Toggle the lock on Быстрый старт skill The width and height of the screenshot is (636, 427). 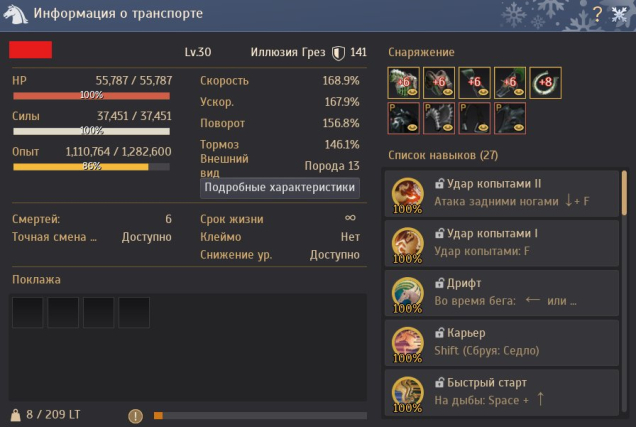(x=439, y=382)
